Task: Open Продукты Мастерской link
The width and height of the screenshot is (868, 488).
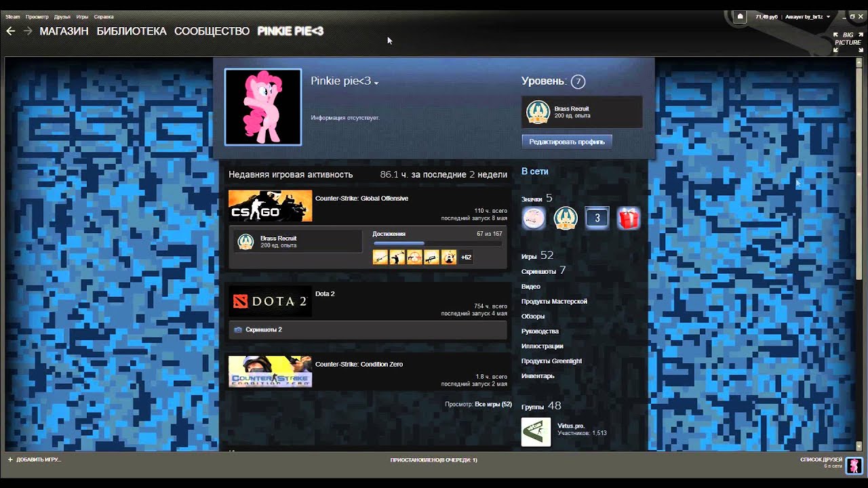Action: [554, 302]
